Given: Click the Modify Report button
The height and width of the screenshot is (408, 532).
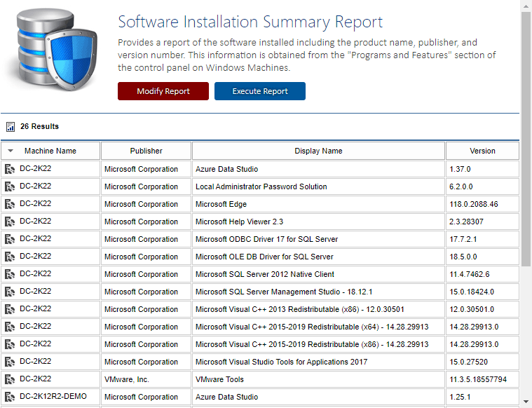Looking at the screenshot, I should point(163,91).
